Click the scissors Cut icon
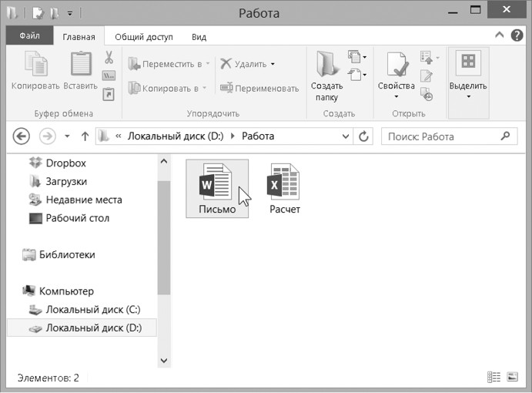Viewport: 532px width, 393px height. [109, 58]
